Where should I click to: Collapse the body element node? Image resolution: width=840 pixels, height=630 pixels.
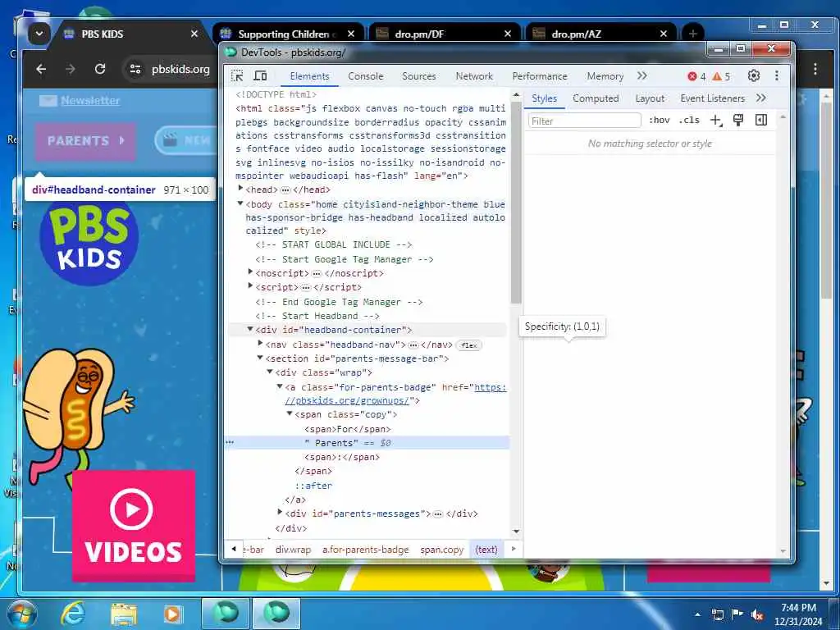tap(240, 203)
